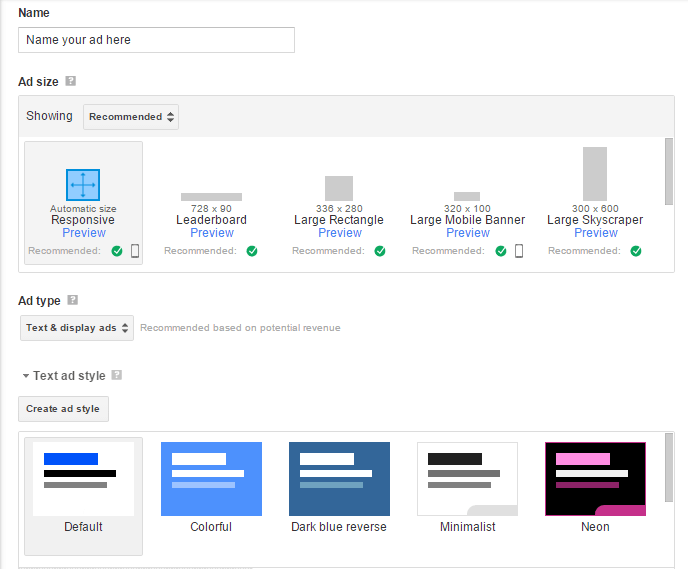Open the Showing Recommended dropdown
688x569 pixels.
[x=131, y=117]
